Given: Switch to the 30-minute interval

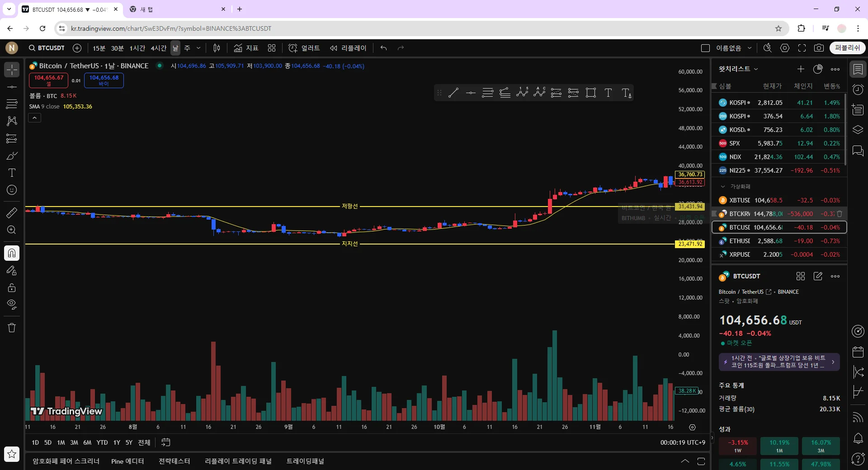Looking at the screenshot, I should click(x=117, y=48).
